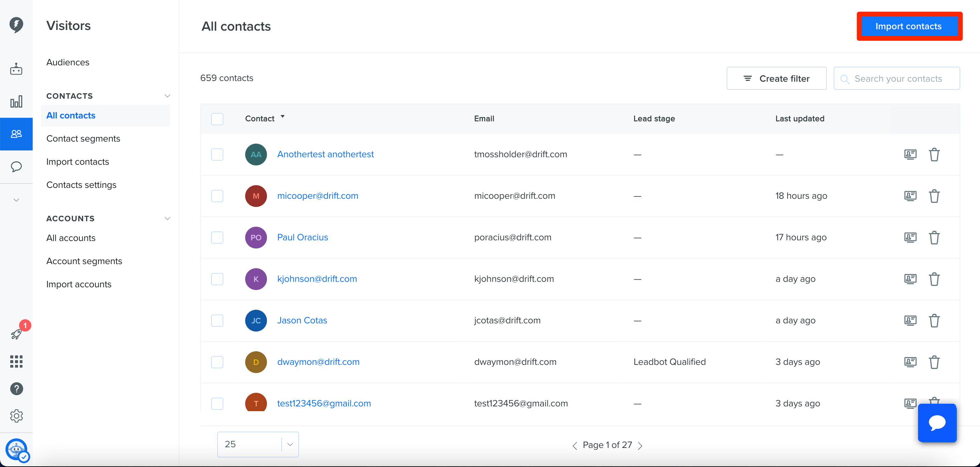This screenshot has width=980, height=467.
Task: Select the Paul Oracius row checkbox
Action: point(217,238)
